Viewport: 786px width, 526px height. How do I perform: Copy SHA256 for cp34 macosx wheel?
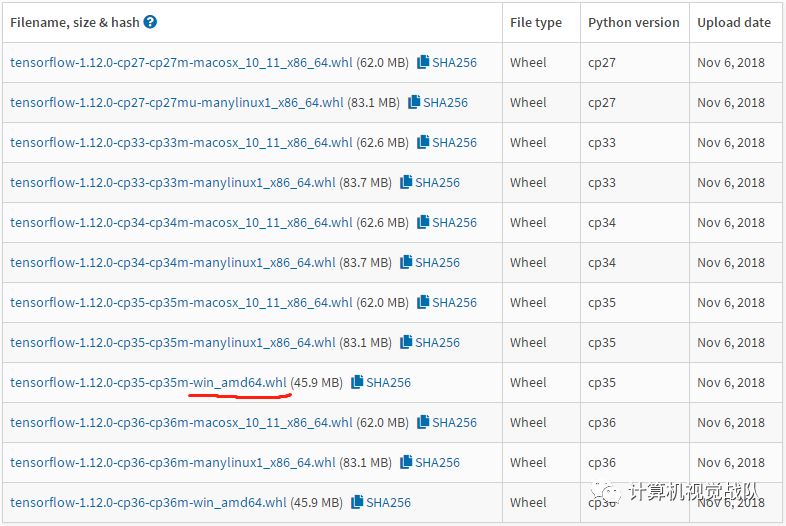coord(447,222)
